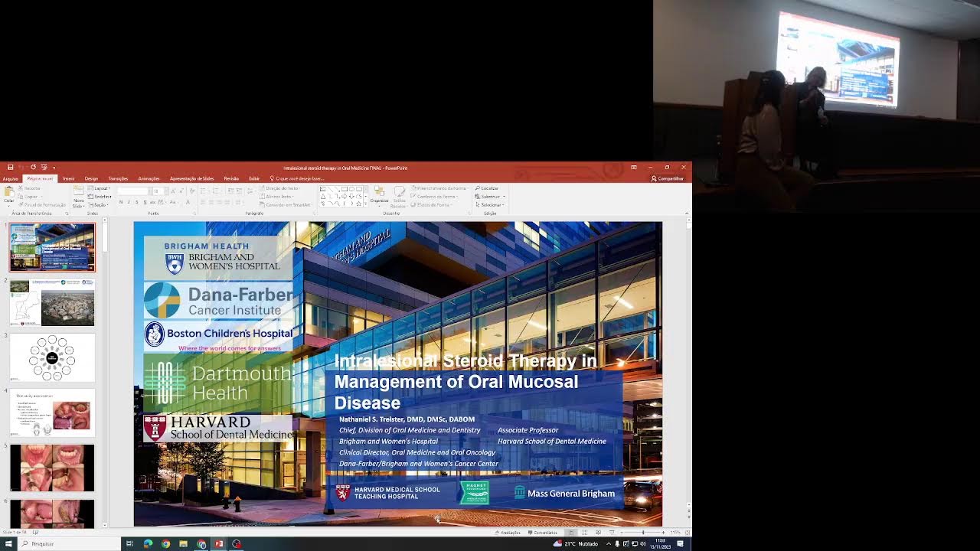This screenshot has height=551, width=980.
Task: Click the 'O que você deseja fazer' search box
Action: [x=297, y=178]
